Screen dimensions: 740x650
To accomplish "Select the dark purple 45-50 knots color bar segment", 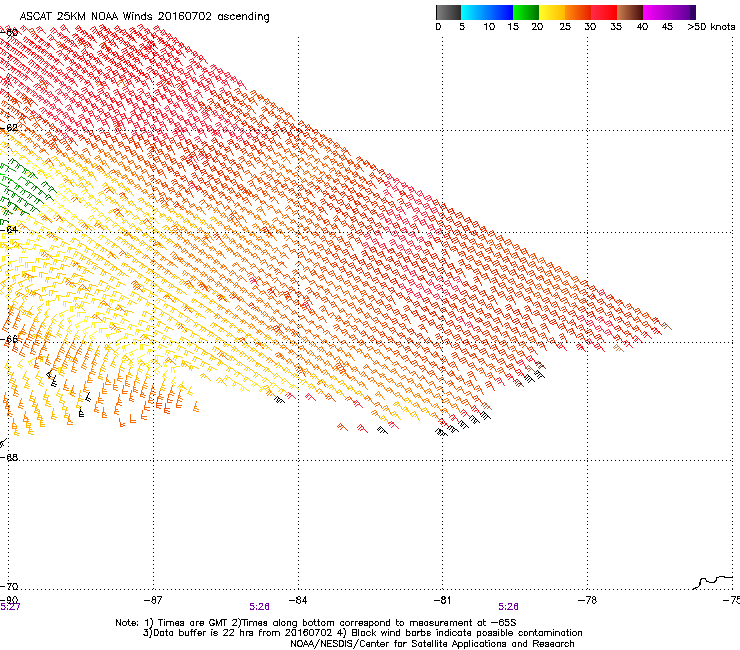I will (683, 12).
